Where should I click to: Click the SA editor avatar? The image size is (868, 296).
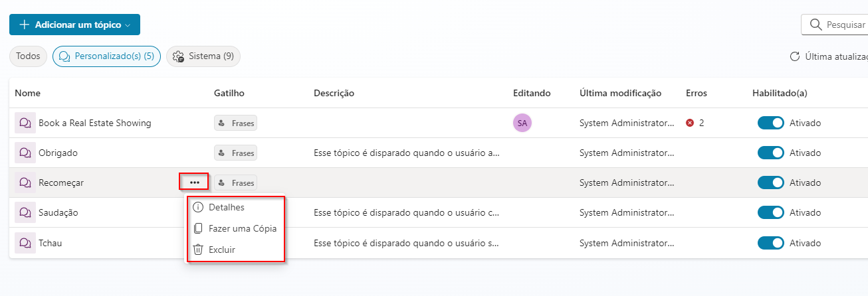(x=522, y=123)
